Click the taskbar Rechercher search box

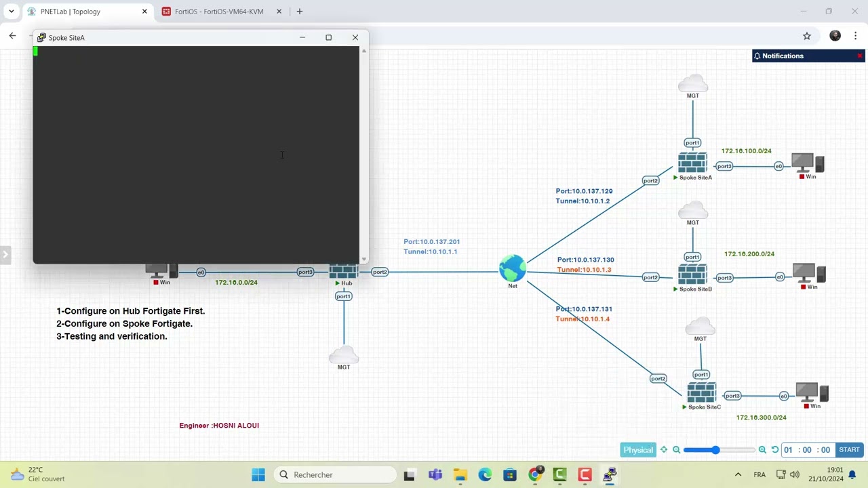click(335, 474)
